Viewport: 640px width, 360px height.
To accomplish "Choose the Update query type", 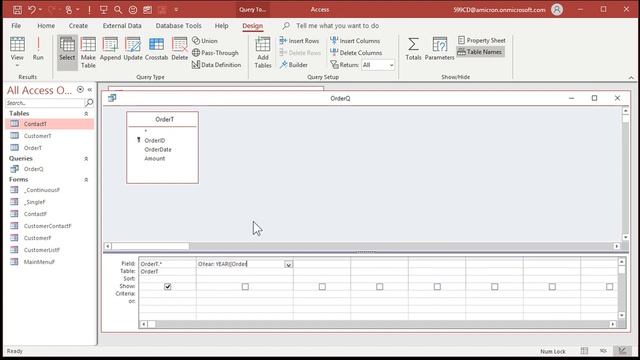I will [x=133, y=49].
